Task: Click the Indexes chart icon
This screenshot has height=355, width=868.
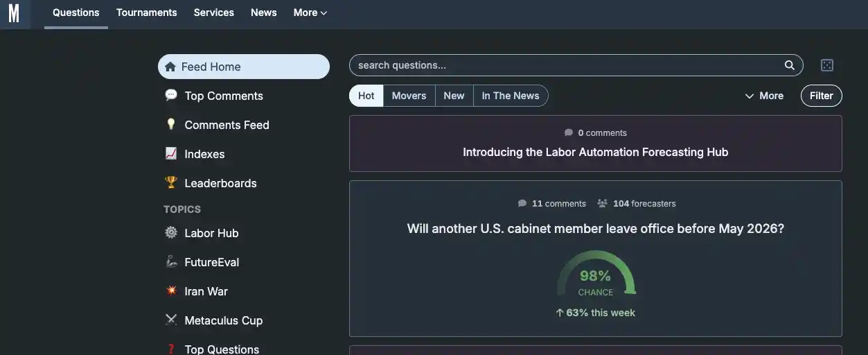Action: 171,153
